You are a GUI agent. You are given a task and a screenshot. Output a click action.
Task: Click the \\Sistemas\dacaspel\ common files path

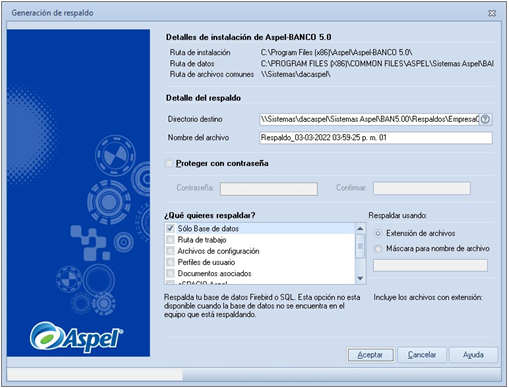[296, 74]
